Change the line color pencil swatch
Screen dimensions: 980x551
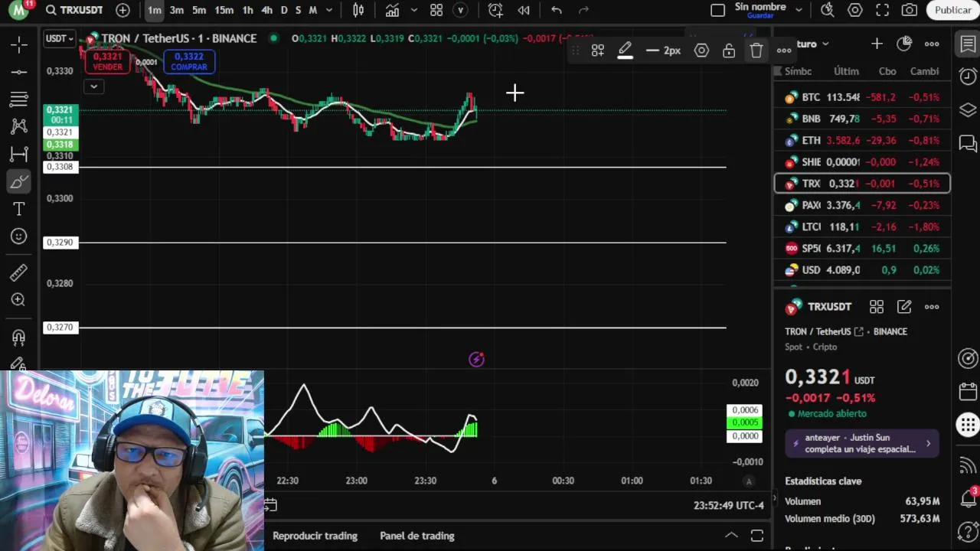pyautogui.click(x=625, y=51)
